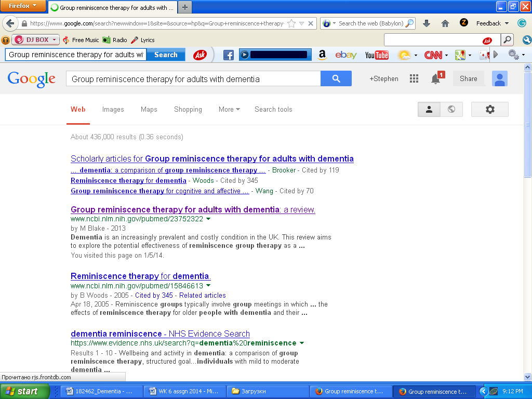
Task: Bookmark this page with the star
Action: click(291, 23)
